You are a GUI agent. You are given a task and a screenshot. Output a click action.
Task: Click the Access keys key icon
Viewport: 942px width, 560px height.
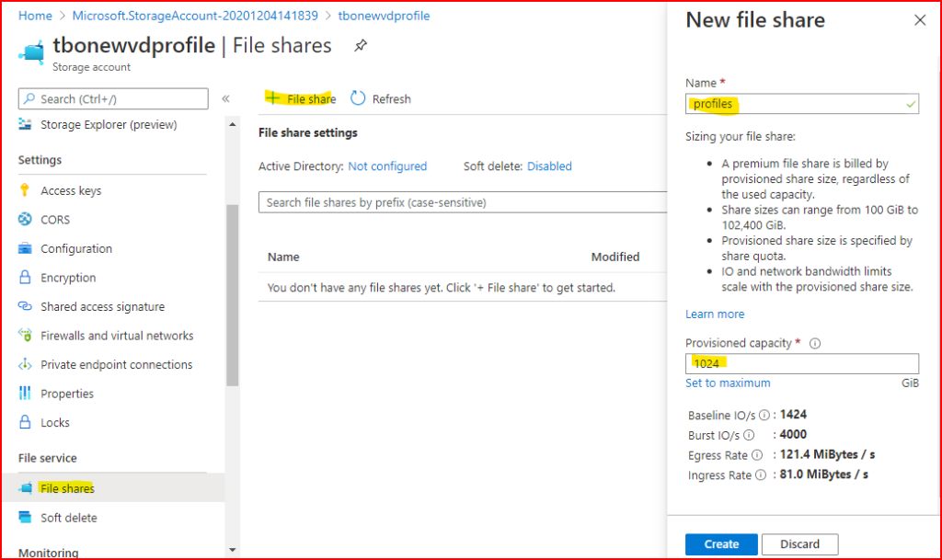(25, 190)
